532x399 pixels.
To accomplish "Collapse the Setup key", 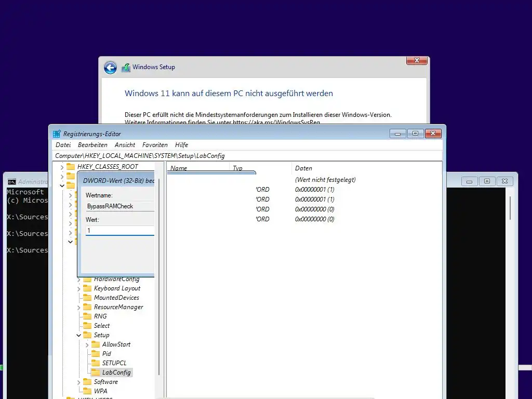I will tap(79, 335).
